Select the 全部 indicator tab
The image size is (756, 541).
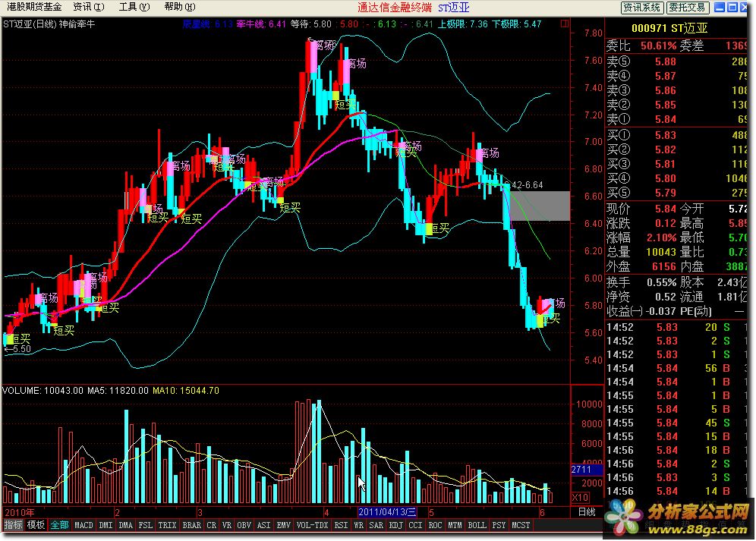click(x=60, y=525)
